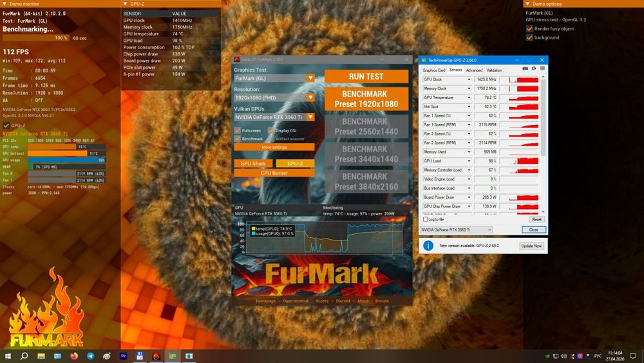
Task: Enable Log to file in GPU-Z
Action: pos(426,219)
